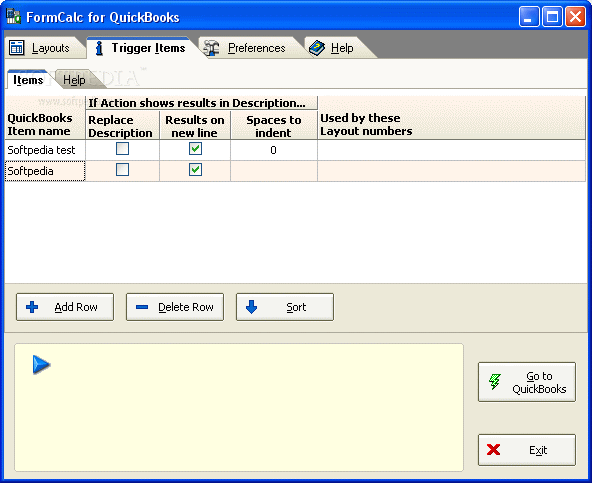Select the Items sub-tab
This screenshot has width=592, height=483.
[28, 80]
